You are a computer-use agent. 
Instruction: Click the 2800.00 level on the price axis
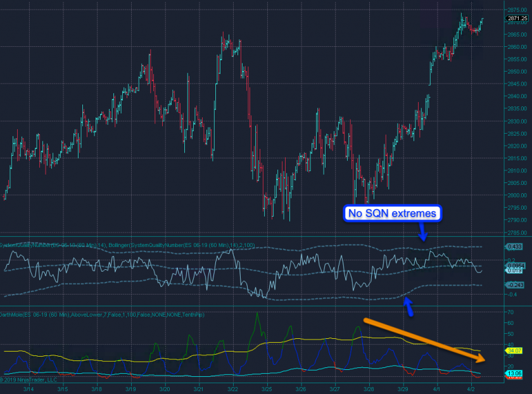pos(514,195)
